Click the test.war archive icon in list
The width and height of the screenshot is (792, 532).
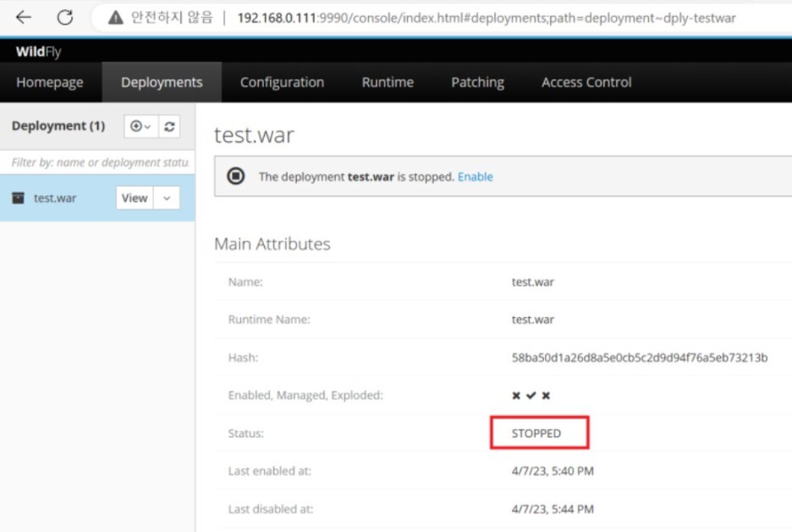coord(18,198)
